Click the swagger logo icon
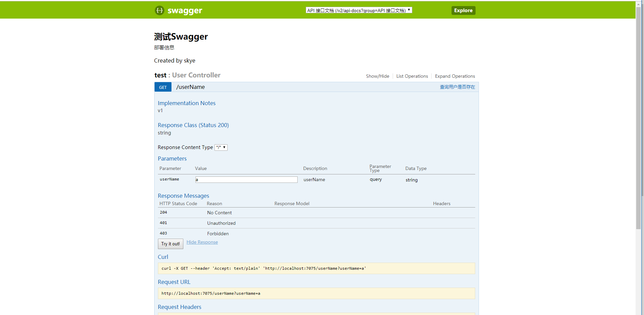Image resolution: width=644 pixels, height=315 pixels. [x=159, y=10]
